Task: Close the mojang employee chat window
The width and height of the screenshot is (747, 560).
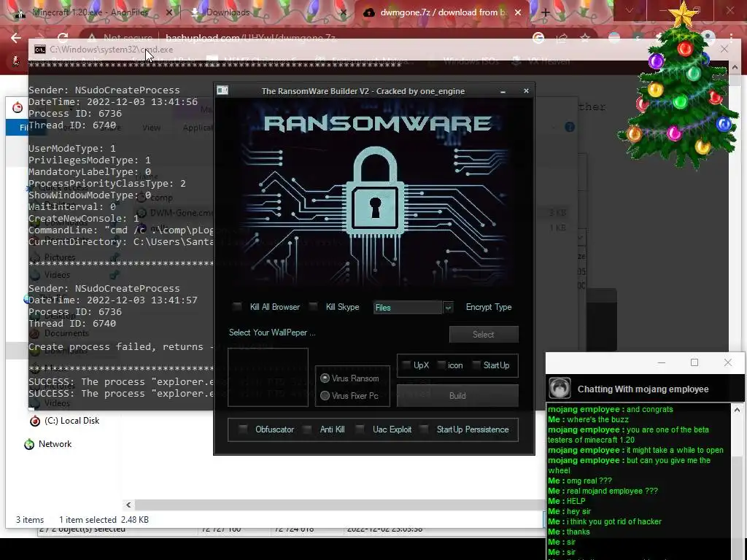Action: pos(728,363)
